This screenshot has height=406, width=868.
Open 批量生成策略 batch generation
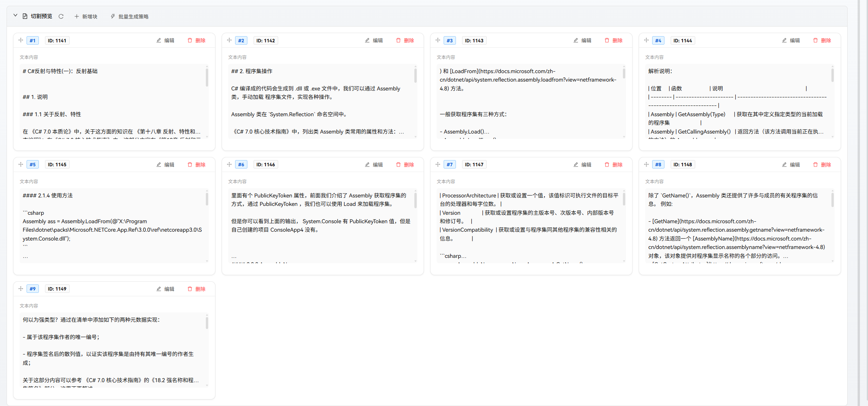tap(130, 17)
